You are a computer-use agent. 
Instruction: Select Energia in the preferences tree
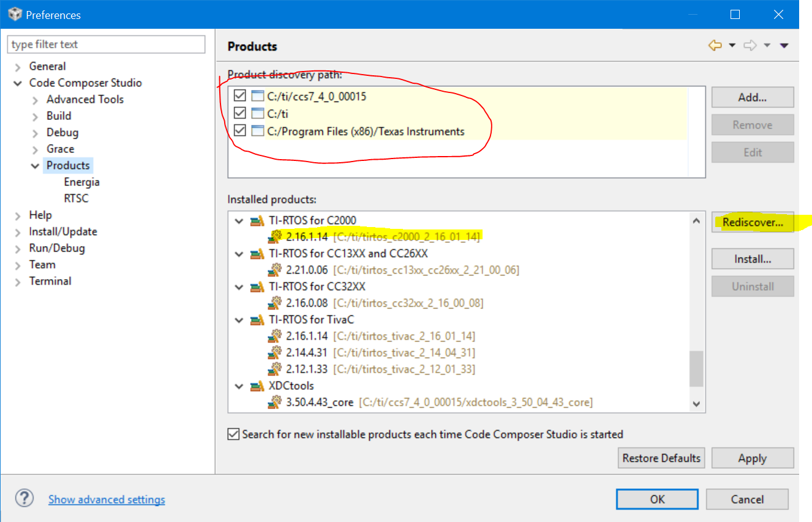81,182
